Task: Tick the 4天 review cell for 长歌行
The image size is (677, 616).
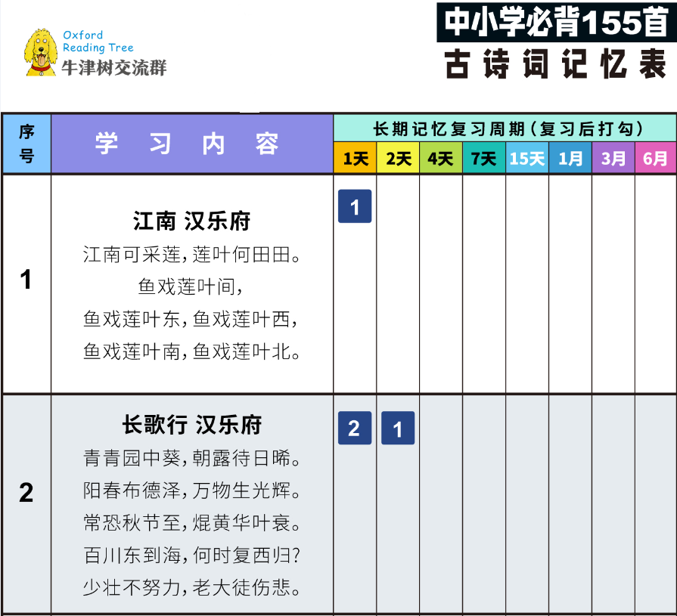Action: click(x=441, y=503)
